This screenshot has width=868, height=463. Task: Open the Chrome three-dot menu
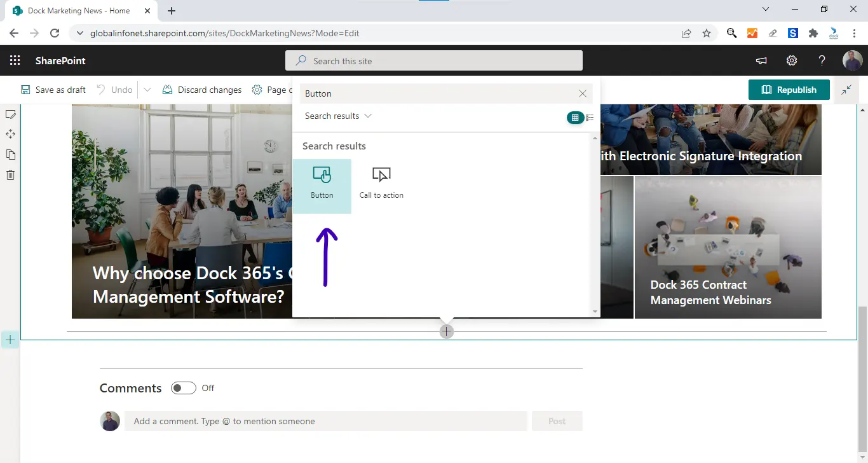tap(854, 33)
